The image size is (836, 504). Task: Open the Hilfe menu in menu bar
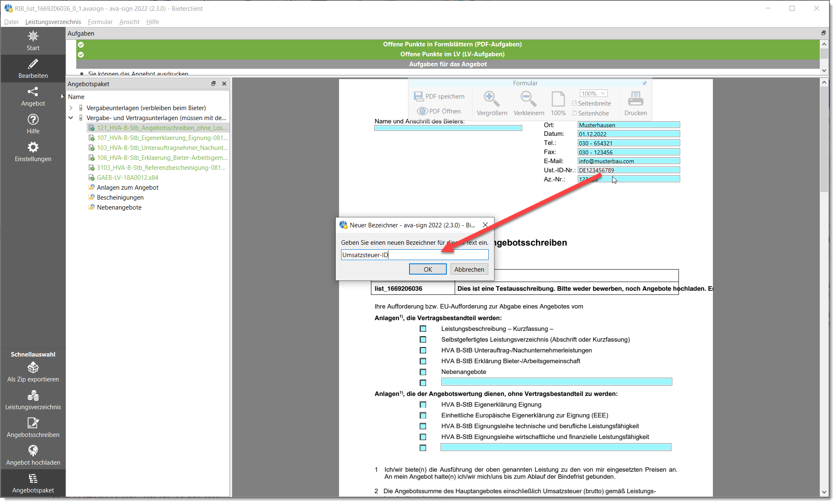coord(153,22)
